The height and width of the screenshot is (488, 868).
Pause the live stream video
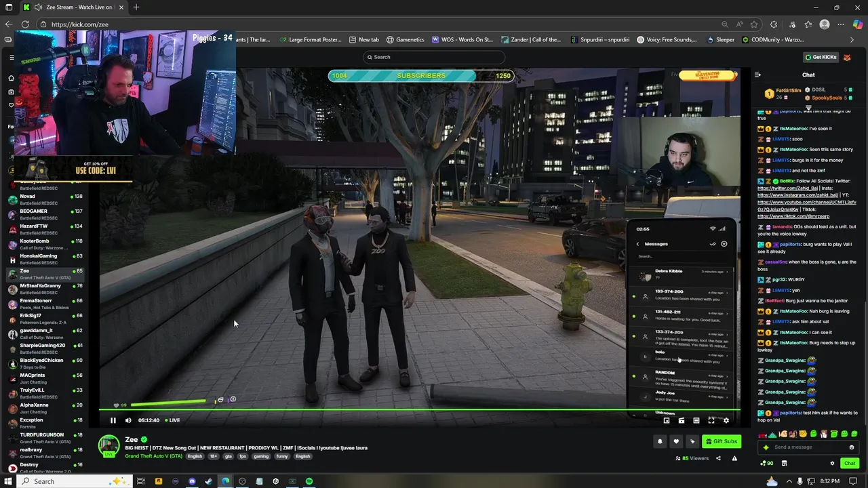tap(113, 420)
